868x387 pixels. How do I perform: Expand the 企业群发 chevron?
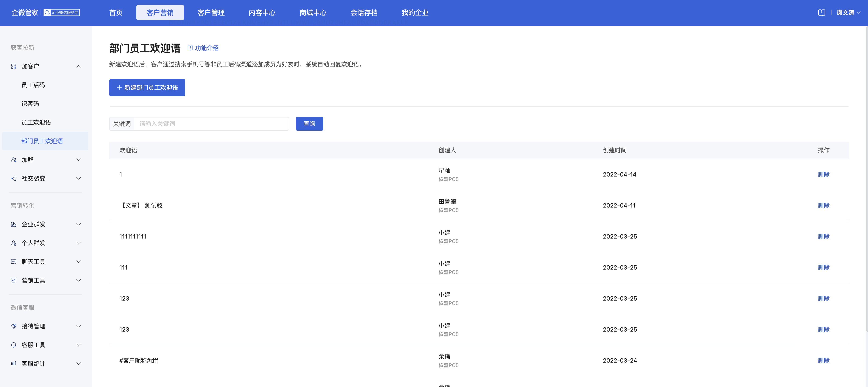click(x=79, y=224)
